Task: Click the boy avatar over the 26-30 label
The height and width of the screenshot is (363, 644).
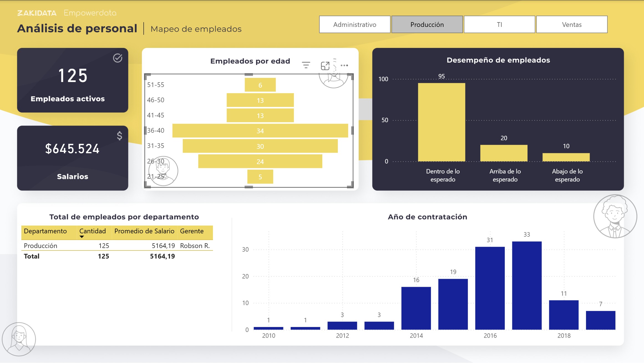Action: pos(163,171)
